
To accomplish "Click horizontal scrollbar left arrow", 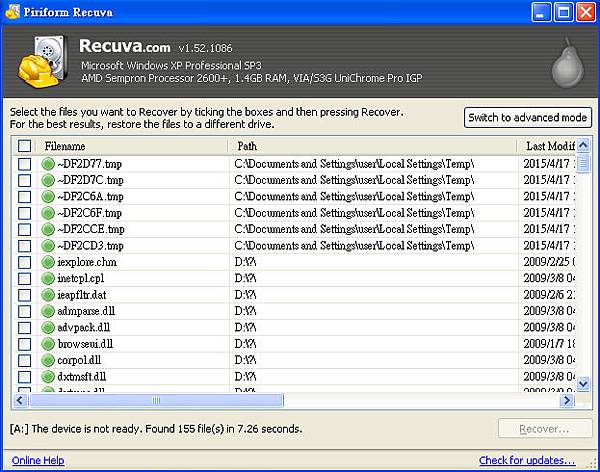I will coord(20,400).
